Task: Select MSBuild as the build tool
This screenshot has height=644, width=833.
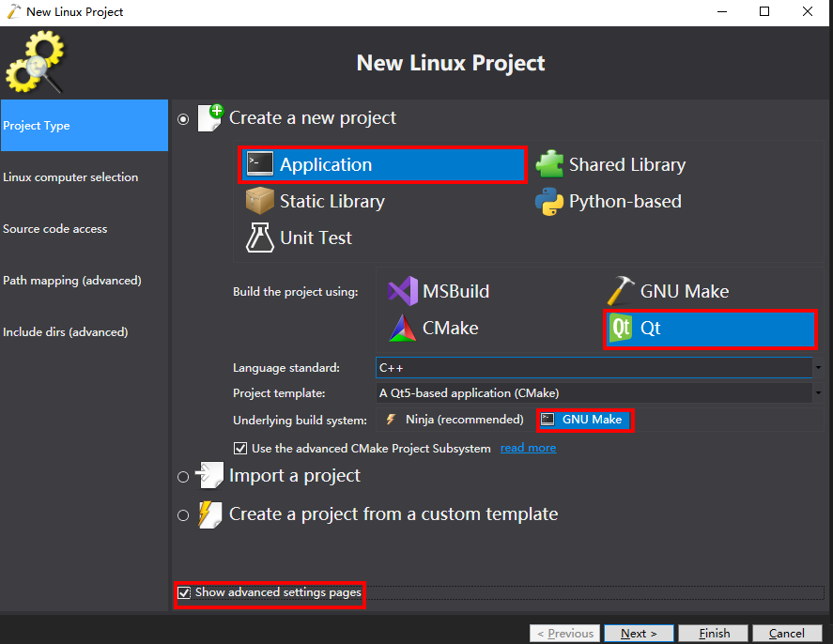Action: click(403, 291)
